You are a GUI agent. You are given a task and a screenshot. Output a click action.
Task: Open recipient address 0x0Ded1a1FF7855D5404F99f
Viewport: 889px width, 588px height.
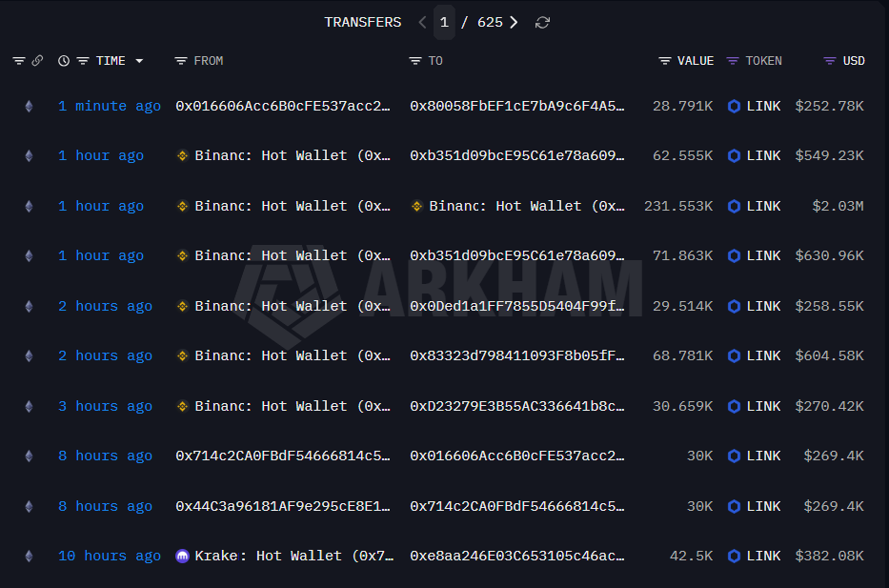[517, 306]
